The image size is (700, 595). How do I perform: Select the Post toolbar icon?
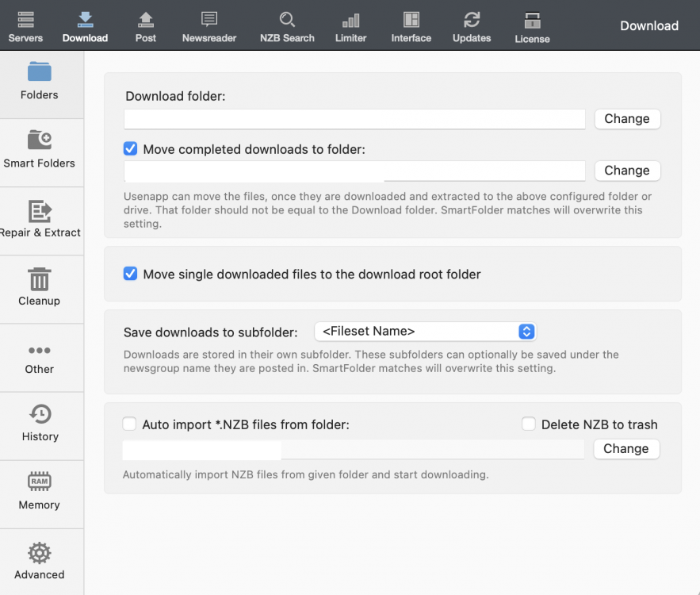[146, 21]
